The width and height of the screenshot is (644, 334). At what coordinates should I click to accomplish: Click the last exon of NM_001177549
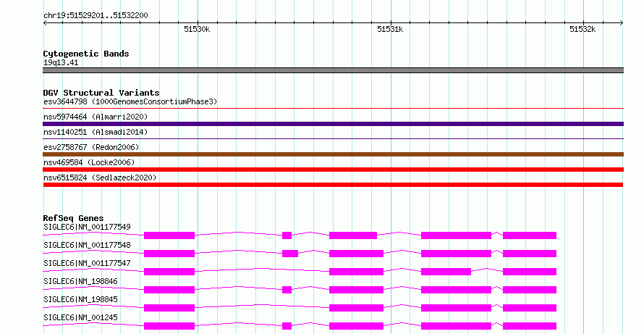click(530, 235)
